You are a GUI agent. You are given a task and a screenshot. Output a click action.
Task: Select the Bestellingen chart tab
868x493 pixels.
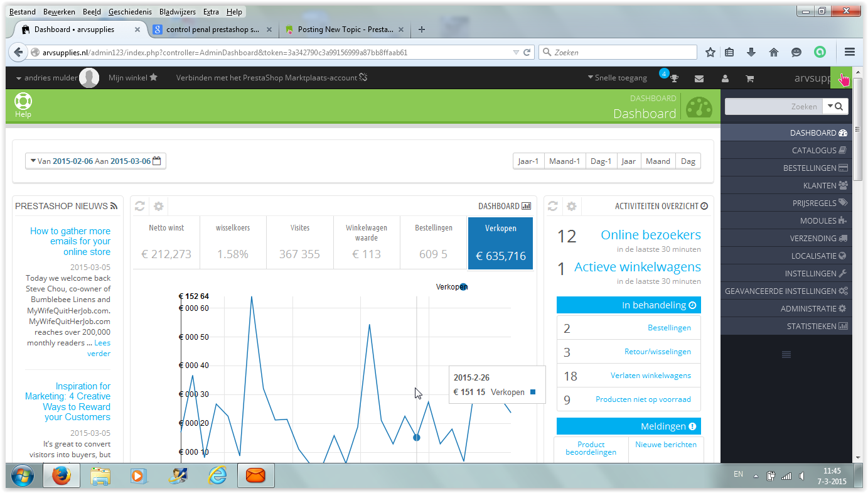point(434,242)
